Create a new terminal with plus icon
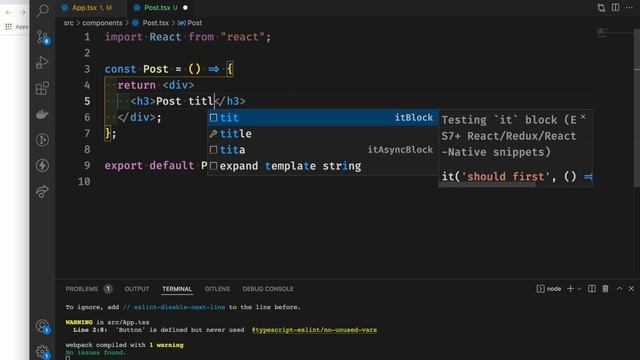 coord(570,289)
